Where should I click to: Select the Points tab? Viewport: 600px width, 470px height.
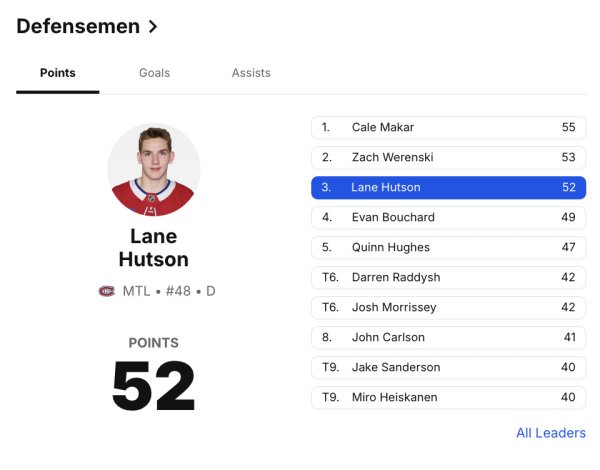coord(57,73)
